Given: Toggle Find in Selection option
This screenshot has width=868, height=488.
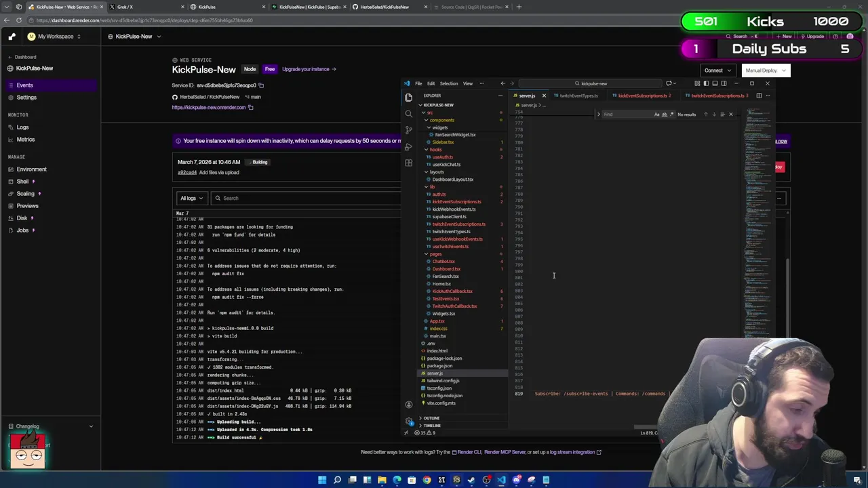Looking at the screenshot, I should coord(722,114).
